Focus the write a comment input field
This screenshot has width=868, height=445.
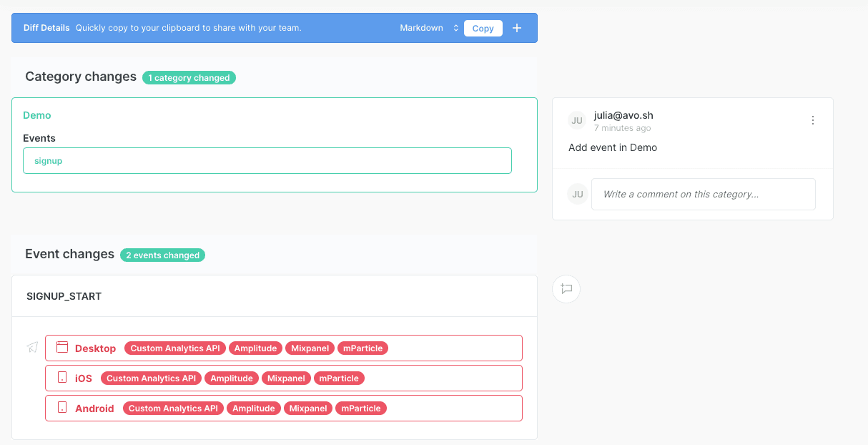click(x=703, y=194)
